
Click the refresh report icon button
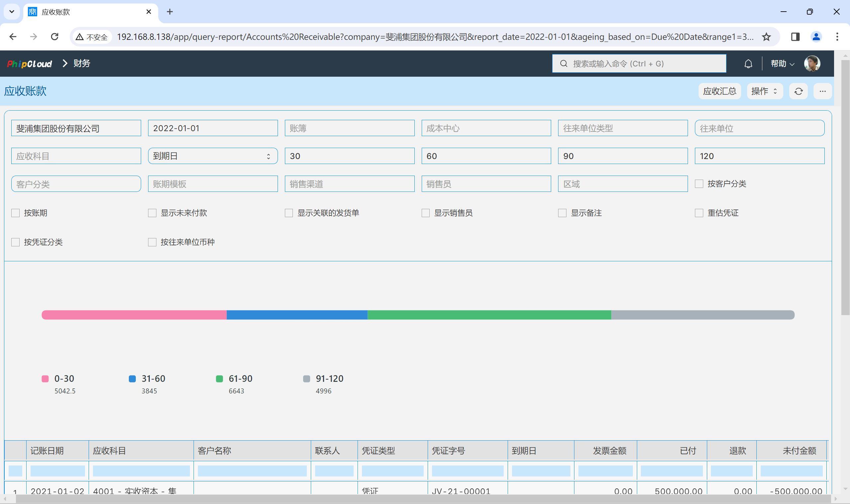[799, 91]
